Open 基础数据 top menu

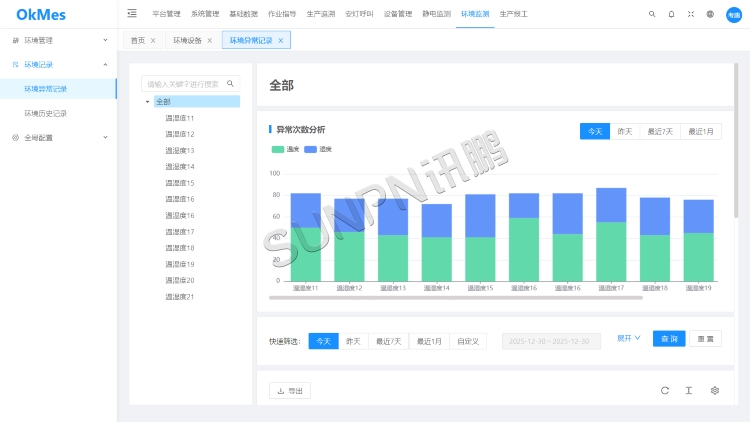[243, 14]
